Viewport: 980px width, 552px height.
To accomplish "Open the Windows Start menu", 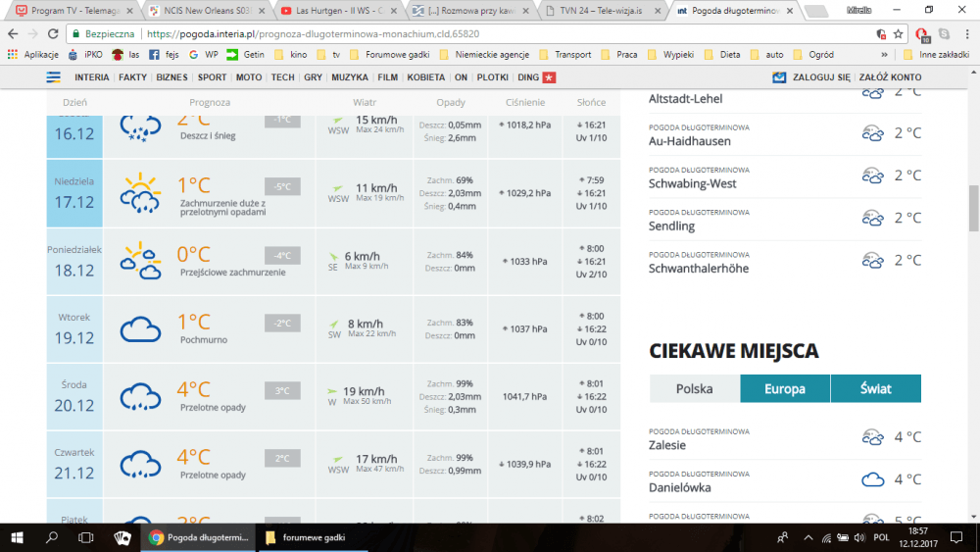I will coord(17,537).
